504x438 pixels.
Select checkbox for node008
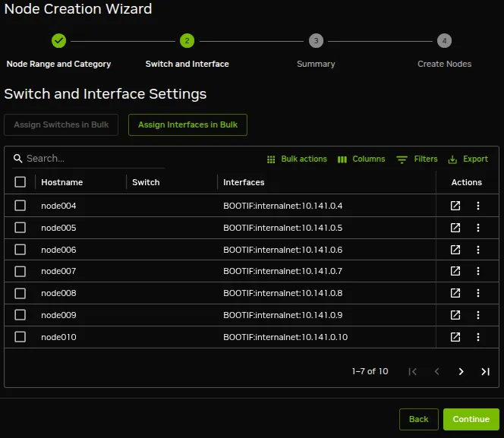(20, 293)
